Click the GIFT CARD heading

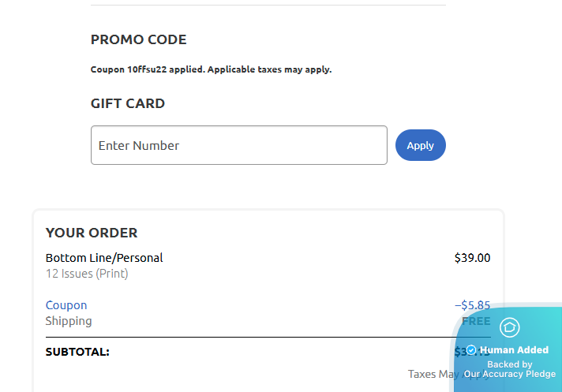pyautogui.click(x=128, y=103)
